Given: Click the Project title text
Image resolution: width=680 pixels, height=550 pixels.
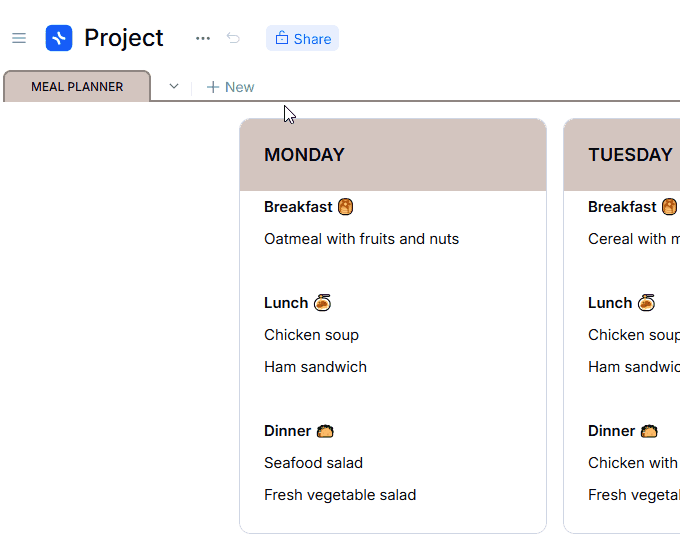Looking at the screenshot, I should click(x=124, y=38).
